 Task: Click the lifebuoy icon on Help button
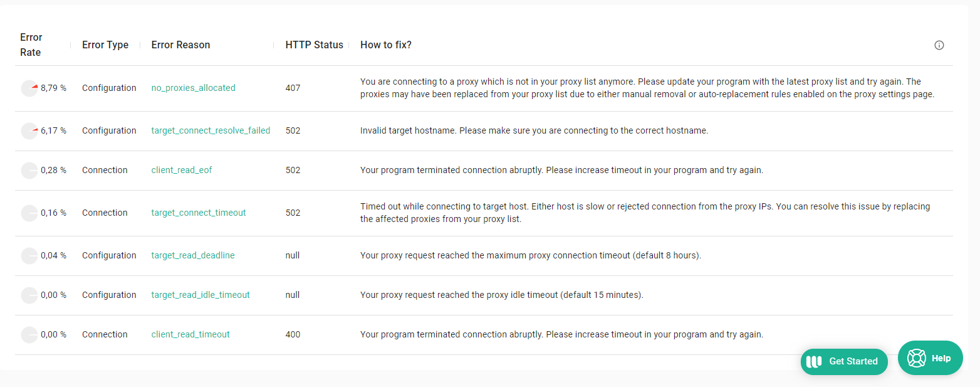tap(917, 358)
